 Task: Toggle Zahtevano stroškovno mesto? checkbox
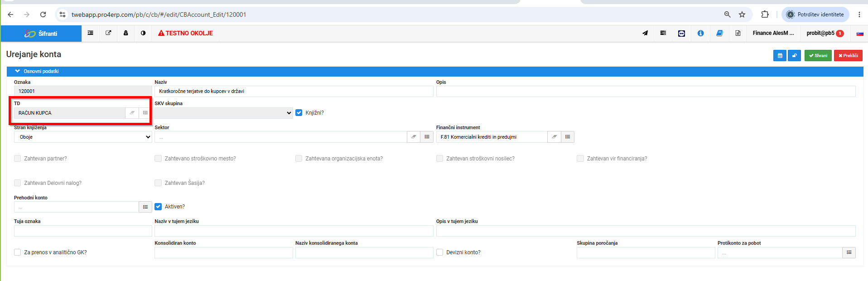click(x=158, y=159)
